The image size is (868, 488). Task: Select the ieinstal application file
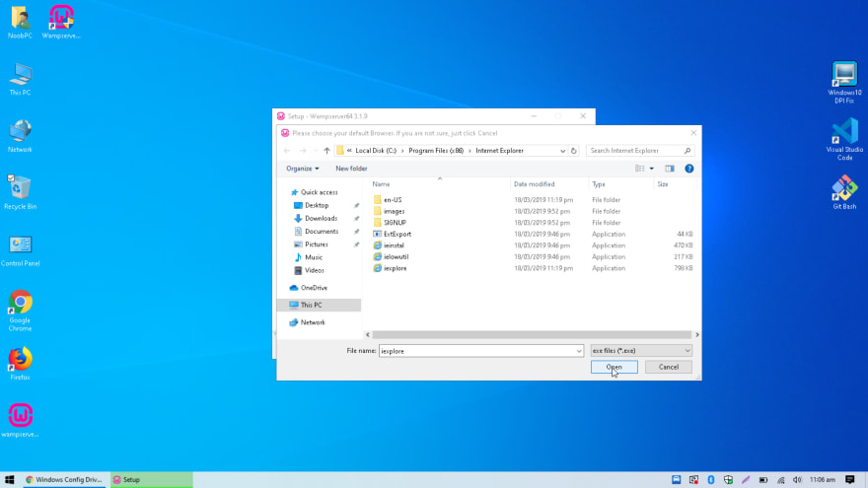click(x=394, y=245)
